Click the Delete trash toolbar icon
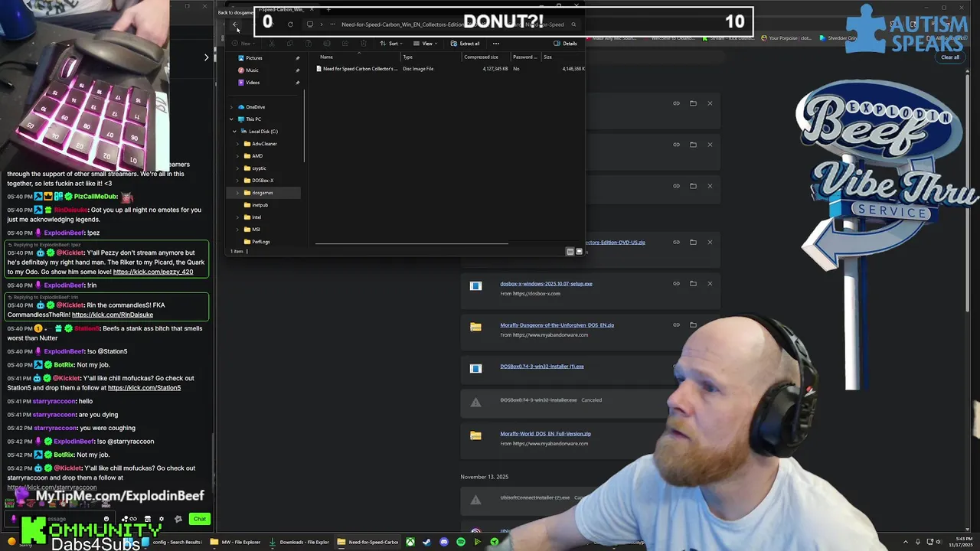Image resolution: width=980 pixels, height=551 pixels. [x=363, y=44]
